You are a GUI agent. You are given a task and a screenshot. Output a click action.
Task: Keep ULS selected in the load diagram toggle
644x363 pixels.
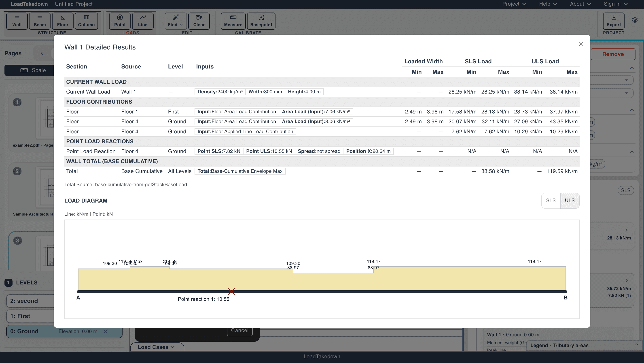(x=570, y=200)
